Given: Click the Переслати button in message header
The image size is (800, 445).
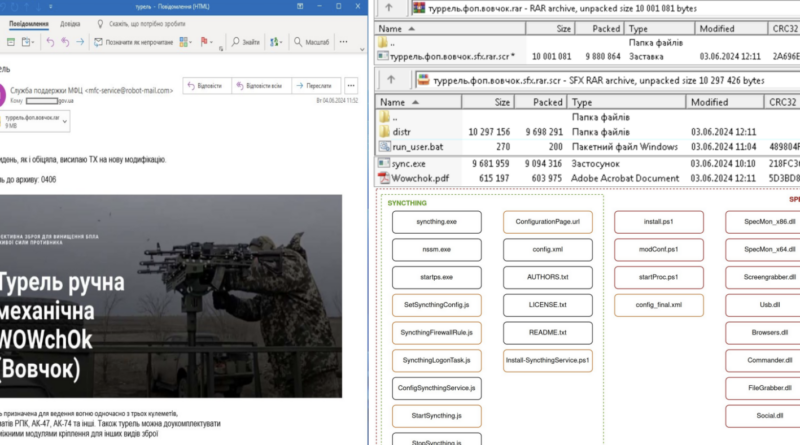Looking at the screenshot, I should 315,86.
